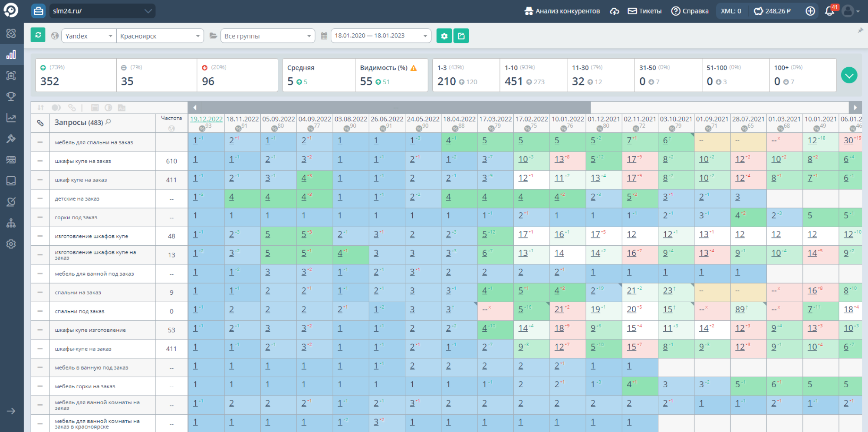Open Тикеты in the header
The height and width of the screenshot is (432, 868).
tap(645, 11)
